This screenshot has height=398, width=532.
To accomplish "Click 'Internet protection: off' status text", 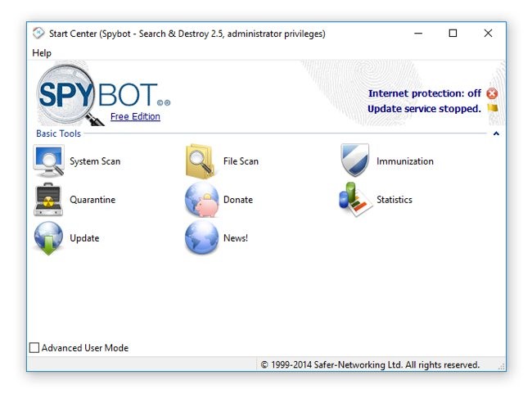I will click(425, 93).
